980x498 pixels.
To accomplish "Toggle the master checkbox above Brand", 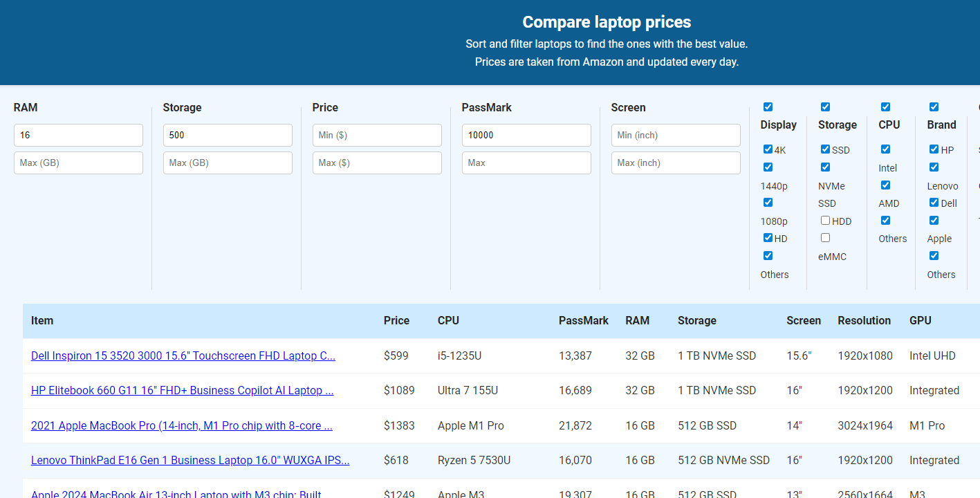I will pyautogui.click(x=934, y=107).
